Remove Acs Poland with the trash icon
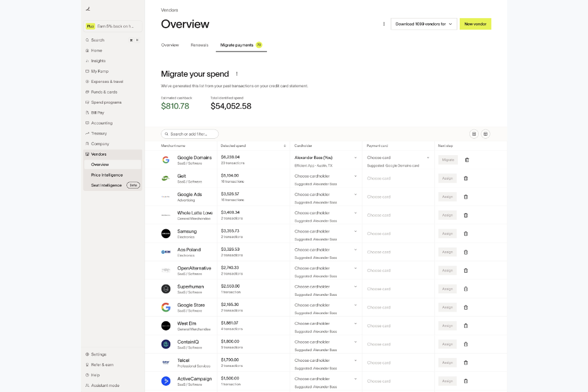The height and width of the screenshot is (392, 588). 465,252
